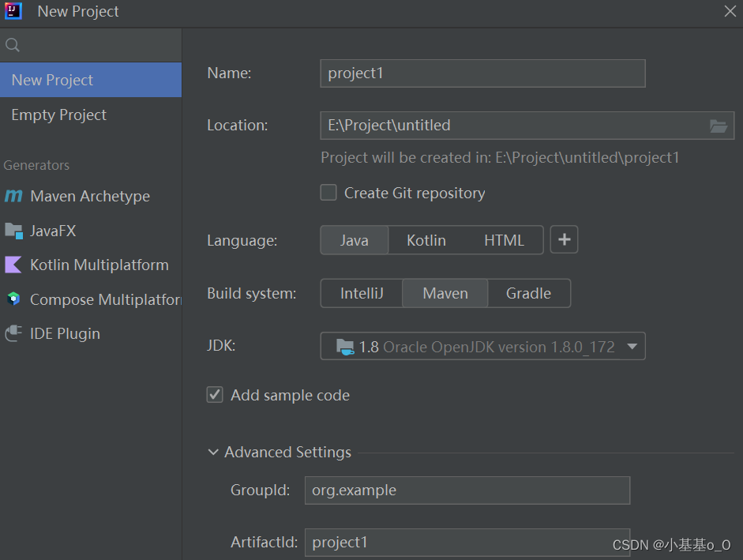Viewport: 743px width, 560px height.
Task: Open Compose Multiplatform generator
Action: (91, 299)
